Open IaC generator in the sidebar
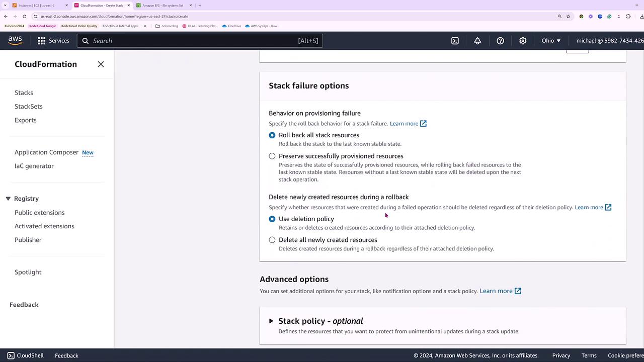The width and height of the screenshot is (644, 362). [34, 166]
